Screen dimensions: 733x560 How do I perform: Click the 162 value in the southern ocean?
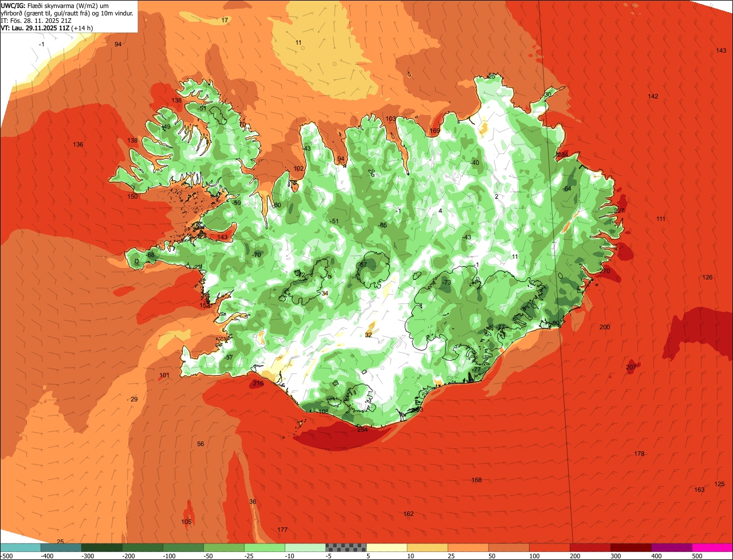click(x=408, y=514)
